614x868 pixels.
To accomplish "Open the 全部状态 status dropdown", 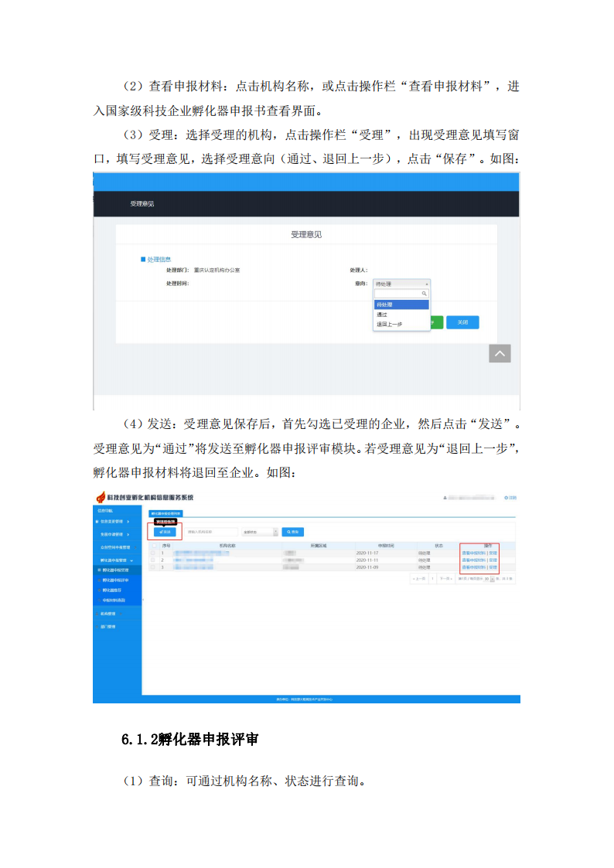I will point(261,532).
